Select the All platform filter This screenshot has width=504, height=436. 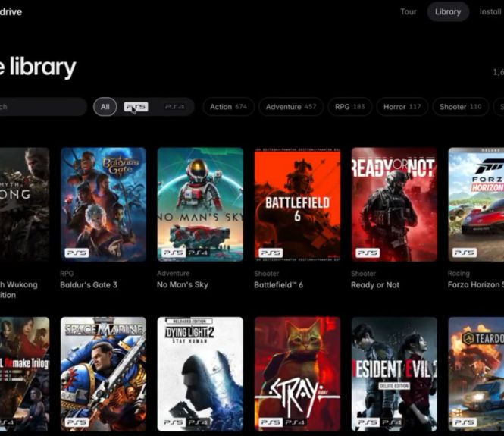point(105,107)
